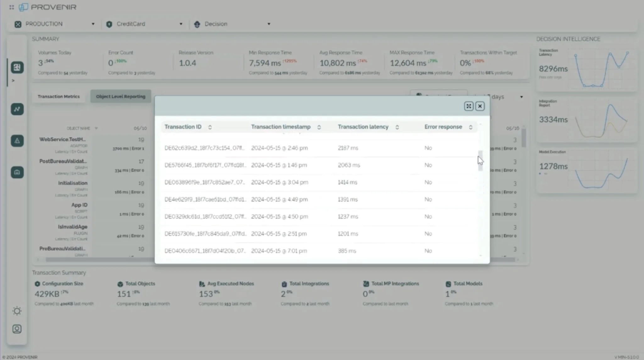The image size is (644, 360).
Task: Click the apps grid icon beside logo
Action: coord(12,7)
